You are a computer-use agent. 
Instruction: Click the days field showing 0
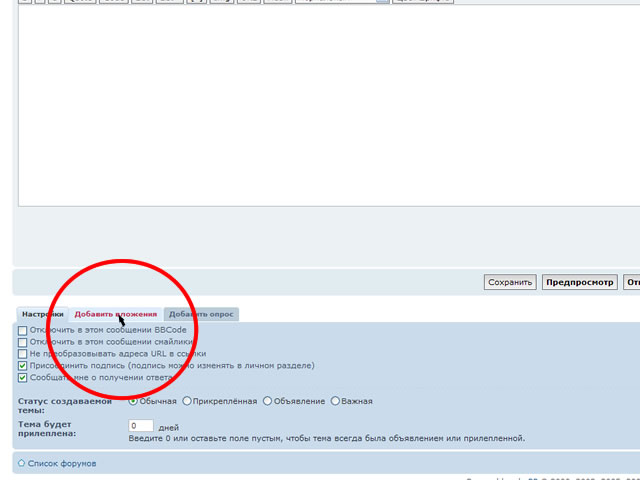click(x=141, y=426)
